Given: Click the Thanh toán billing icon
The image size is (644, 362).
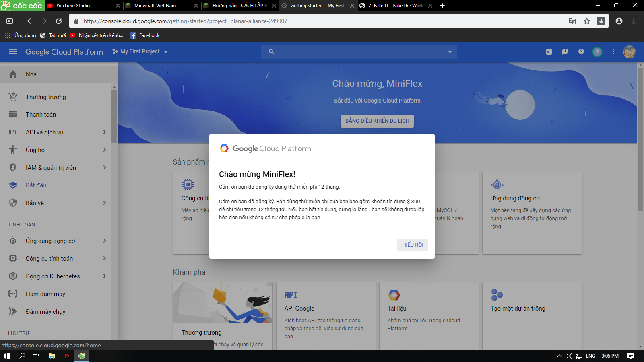Looking at the screenshot, I should click(x=13, y=114).
